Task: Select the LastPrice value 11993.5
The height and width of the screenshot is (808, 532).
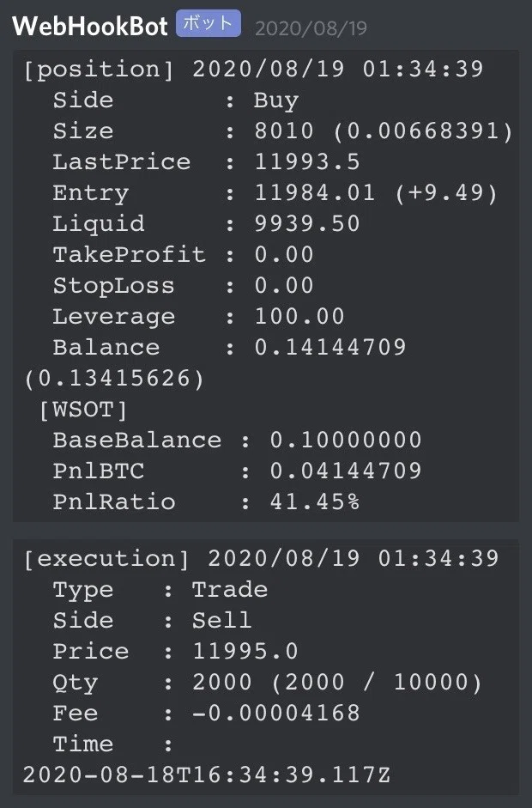Action: tap(307, 161)
